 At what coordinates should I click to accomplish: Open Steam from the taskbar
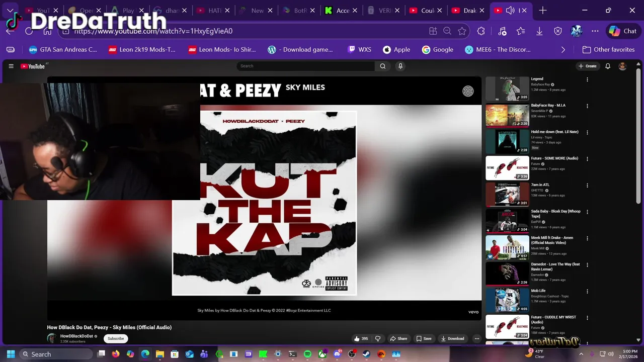pos(366,354)
